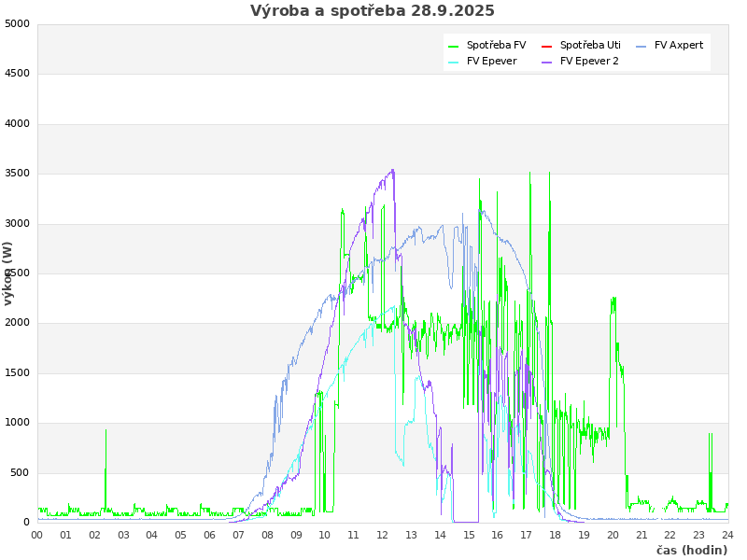This screenshot has width=747, height=560.
Task: Select the FV Epever legend text
Action: (491, 61)
